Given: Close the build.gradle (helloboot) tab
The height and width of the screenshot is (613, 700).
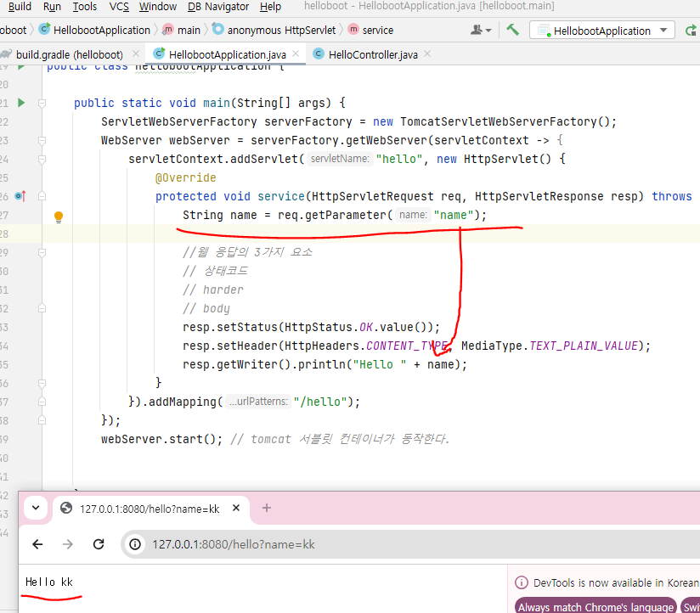Looking at the screenshot, I should (136, 54).
